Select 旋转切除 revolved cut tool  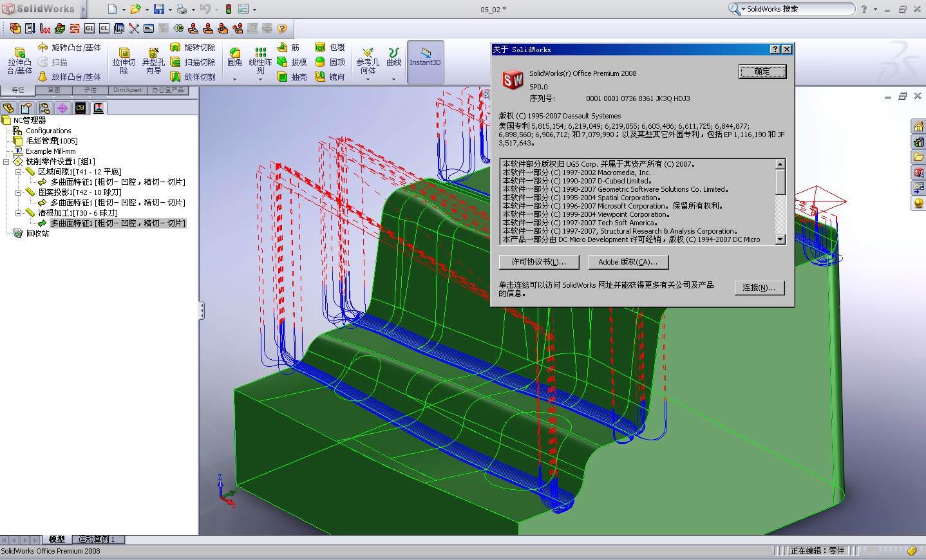(x=193, y=47)
